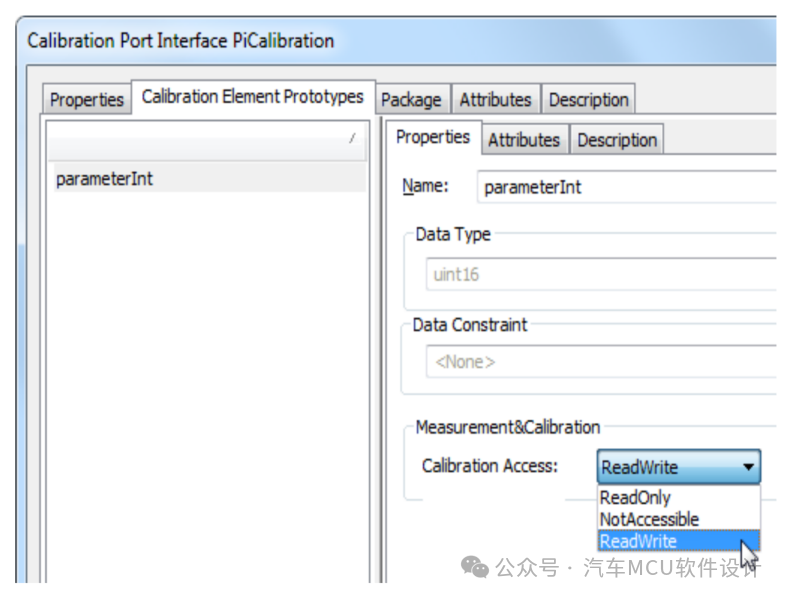Open the Package tab

(x=412, y=99)
